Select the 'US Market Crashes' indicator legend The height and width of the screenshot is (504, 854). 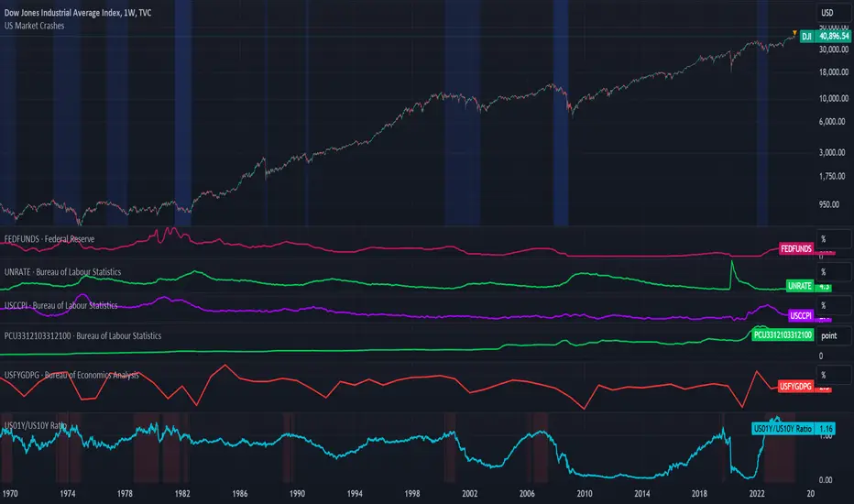click(34, 26)
